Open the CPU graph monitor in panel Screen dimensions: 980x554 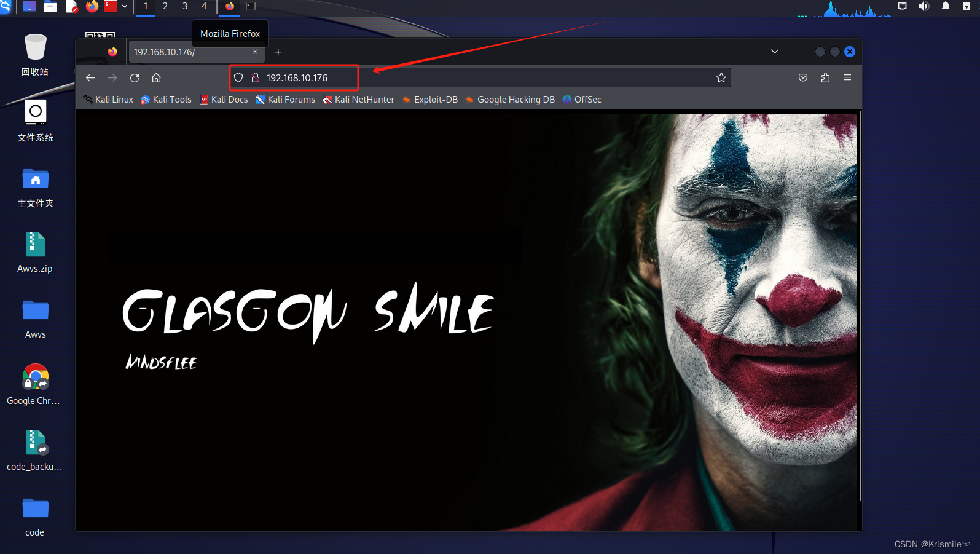coord(844,8)
